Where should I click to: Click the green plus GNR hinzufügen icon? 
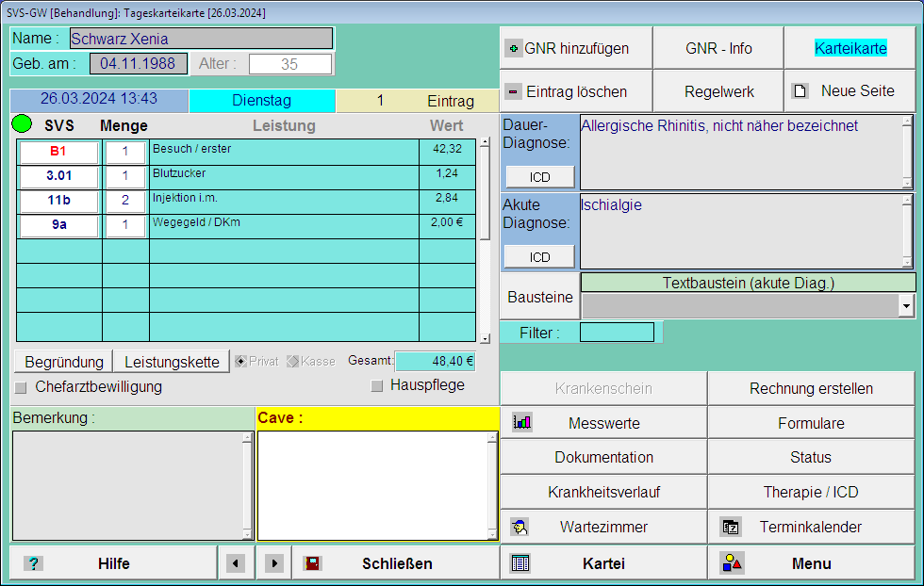(x=513, y=48)
